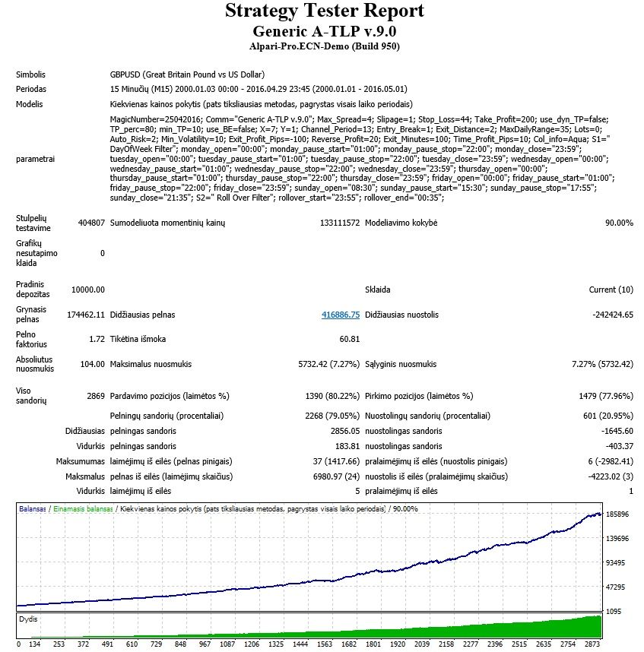Select the 2869 total trades value
This screenshot has height=652, width=644.
(x=96, y=396)
